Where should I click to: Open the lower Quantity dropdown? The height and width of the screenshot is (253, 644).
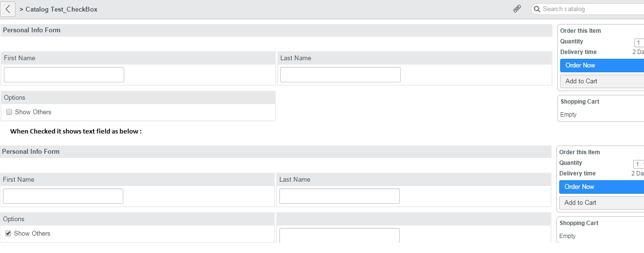(639, 164)
